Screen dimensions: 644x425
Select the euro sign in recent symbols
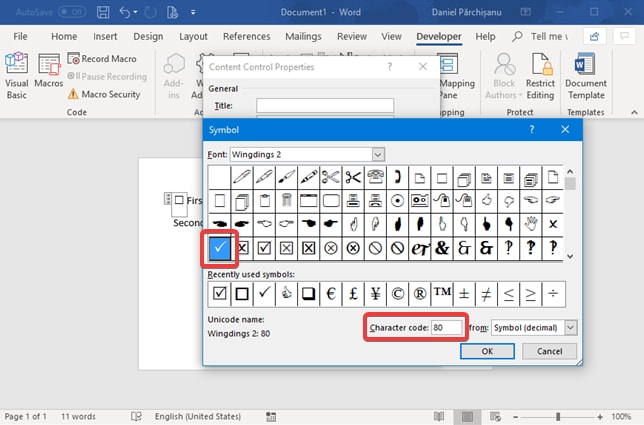click(x=330, y=293)
